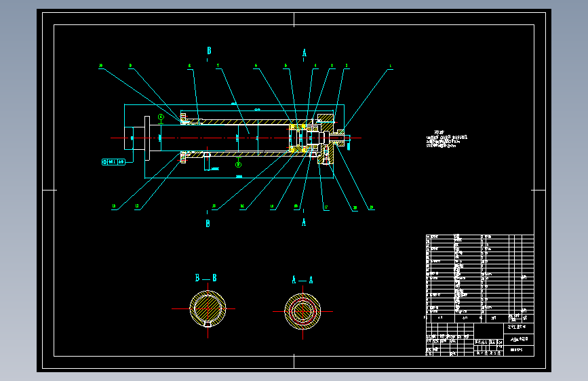This screenshot has width=588, height=381.
Task: Select the bottom-left part balloon 11
Action: click(114, 206)
